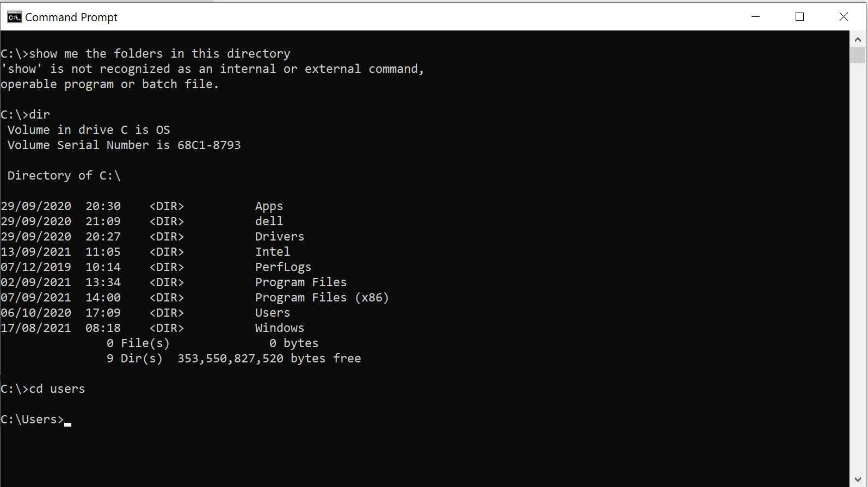Click the Windows folder name in listing

[279, 328]
